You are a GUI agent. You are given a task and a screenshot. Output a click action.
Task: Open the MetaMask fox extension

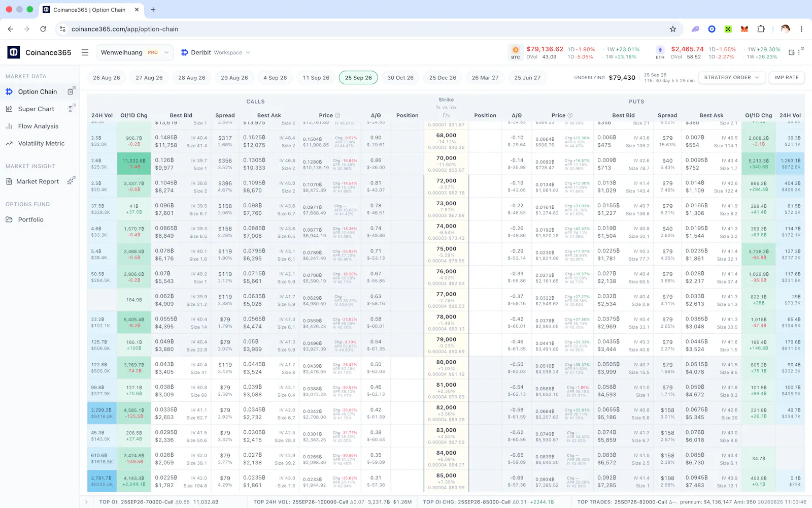(x=745, y=29)
